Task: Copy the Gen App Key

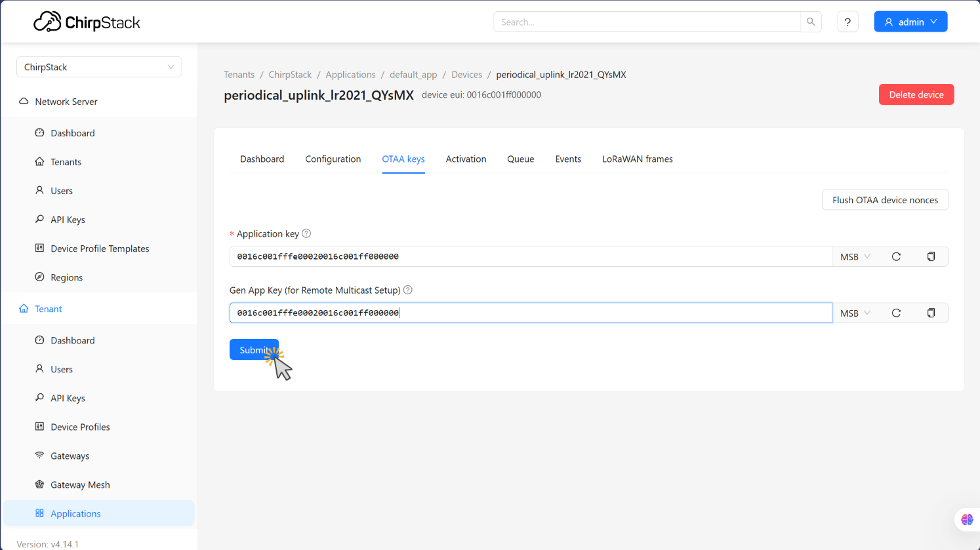Action: coord(931,313)
